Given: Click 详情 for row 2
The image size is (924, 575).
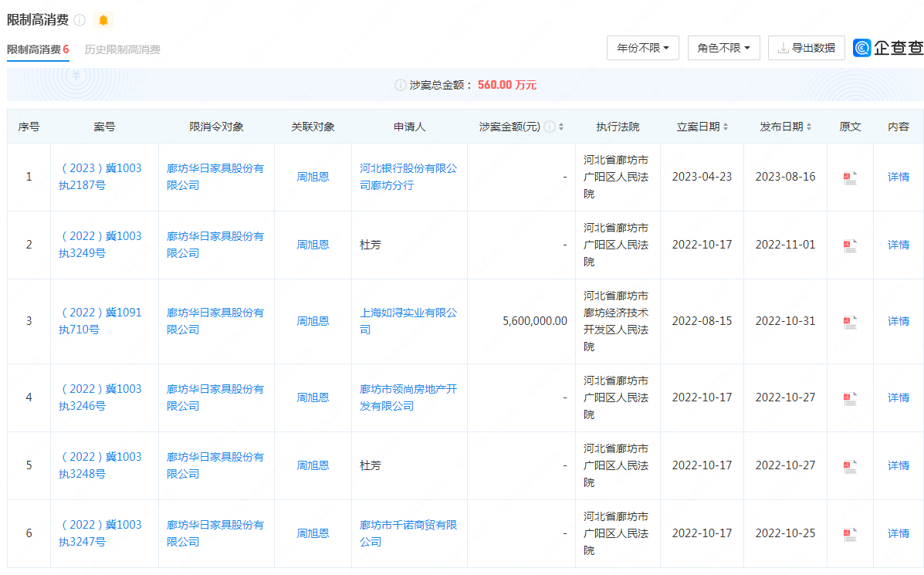Looking at the screenshot, I should coord(898,245).
